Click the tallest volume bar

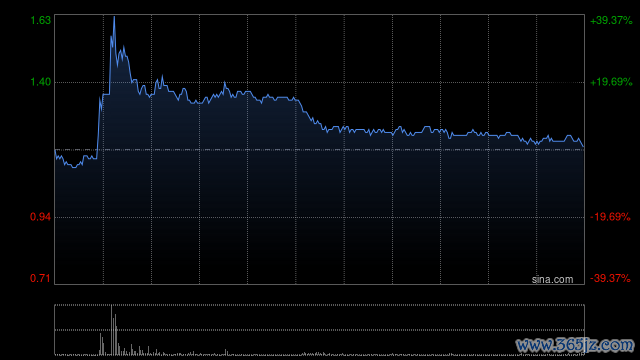tap(111, 330)
